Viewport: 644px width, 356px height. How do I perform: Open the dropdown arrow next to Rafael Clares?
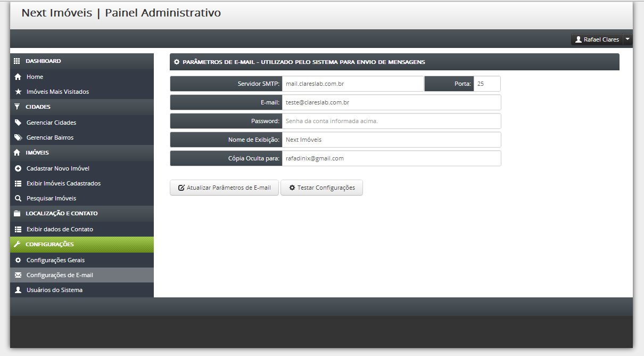tap(628, 39)
